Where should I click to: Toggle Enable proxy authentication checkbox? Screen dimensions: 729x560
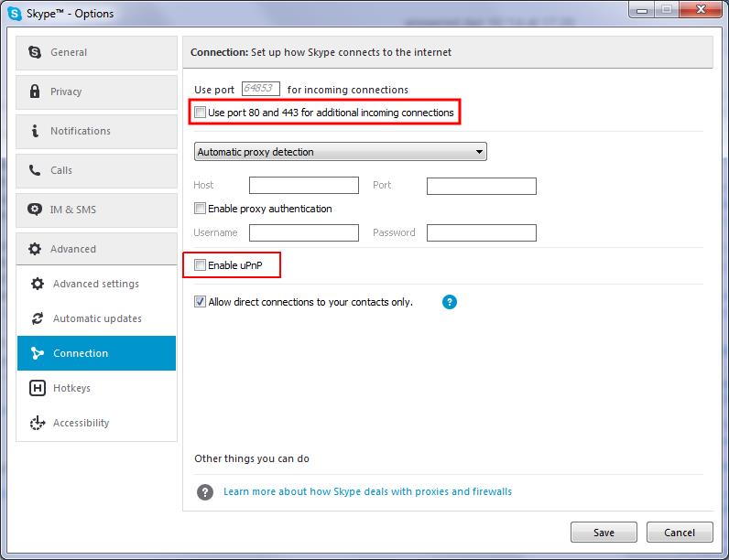201,209
